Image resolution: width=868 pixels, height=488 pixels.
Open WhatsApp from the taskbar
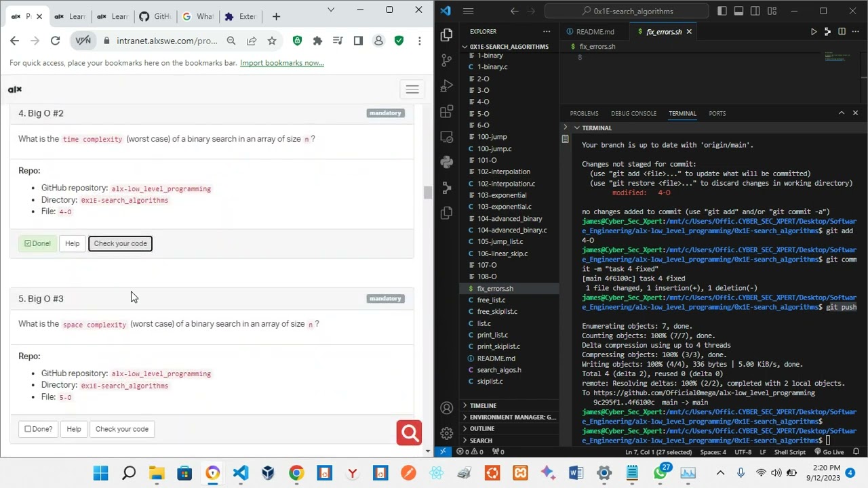tap(660, 473)
